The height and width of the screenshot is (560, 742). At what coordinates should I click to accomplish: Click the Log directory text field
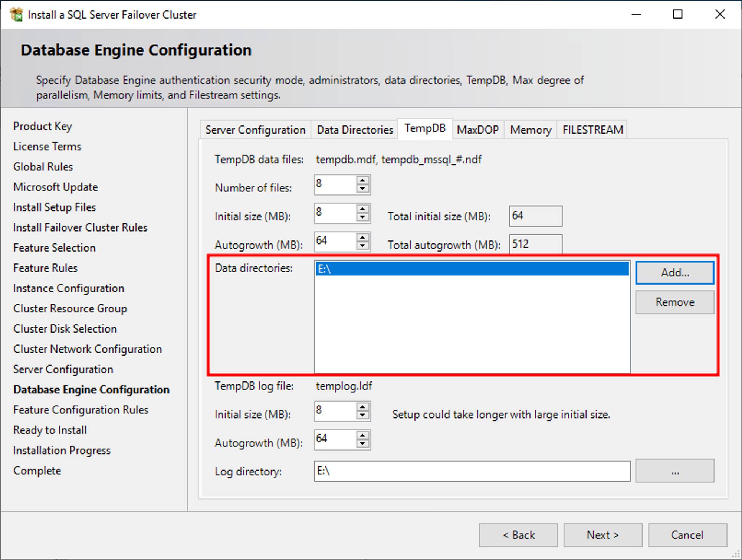[x=471, y=471]
